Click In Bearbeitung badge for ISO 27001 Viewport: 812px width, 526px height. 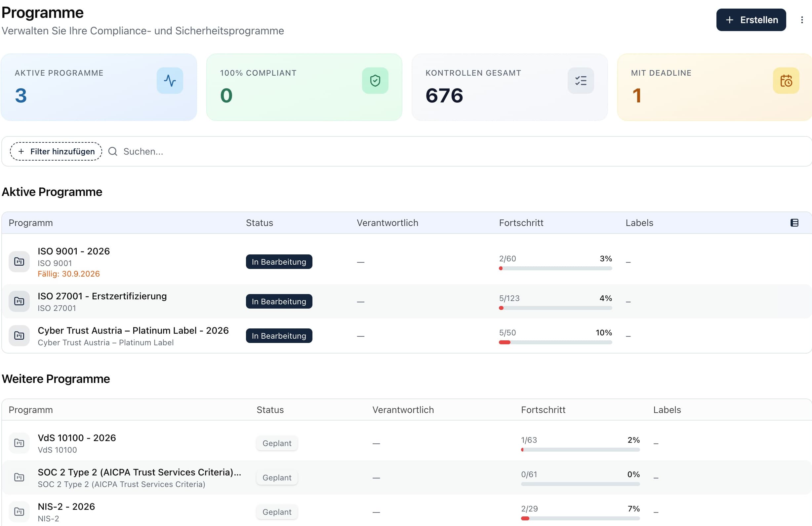[279, 301]
